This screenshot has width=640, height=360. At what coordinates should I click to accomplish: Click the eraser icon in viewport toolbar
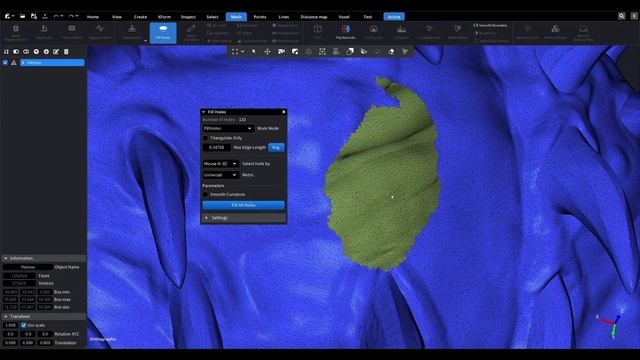tap(391, 51)
